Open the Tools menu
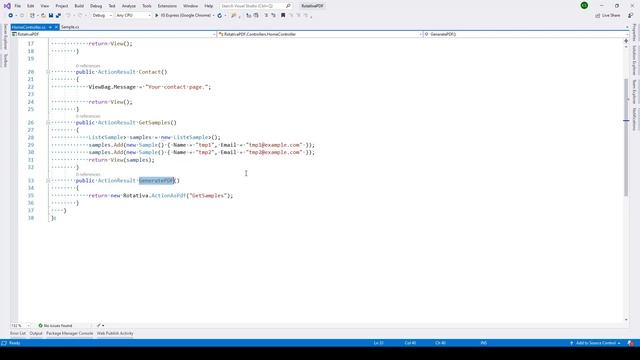Viewport: 640px width, 360px height. [147, 6]
